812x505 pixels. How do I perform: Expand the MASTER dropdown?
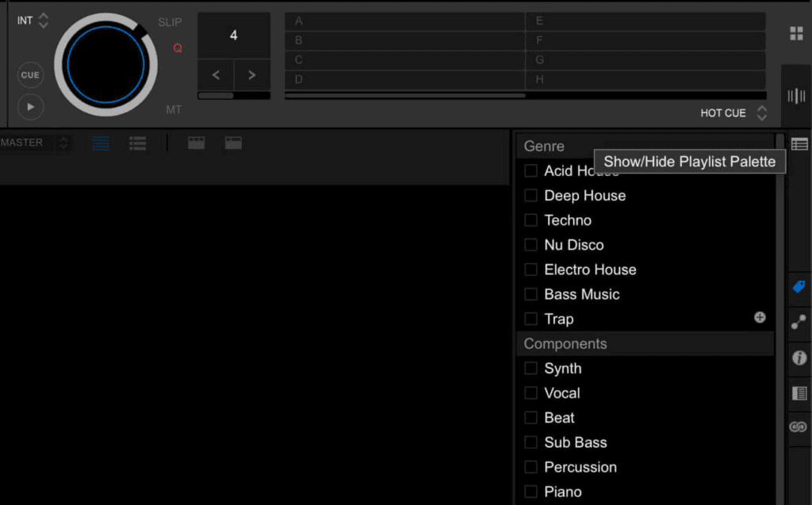63,143
